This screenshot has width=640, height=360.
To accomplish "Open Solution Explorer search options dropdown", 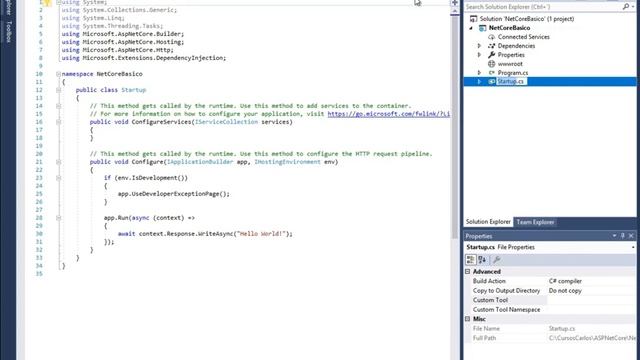I will [x=633, y=7].
